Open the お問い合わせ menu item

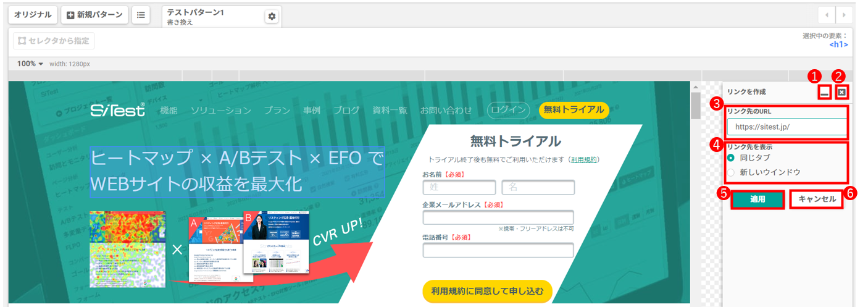pos(446,110)
